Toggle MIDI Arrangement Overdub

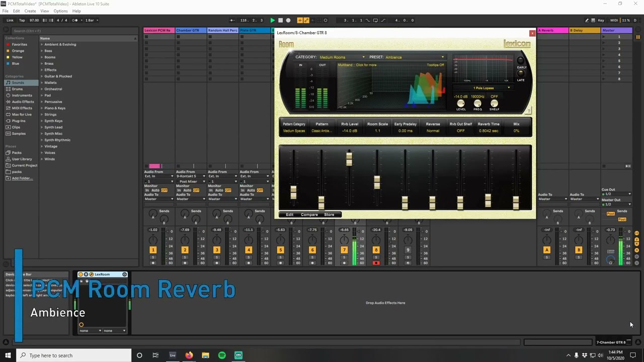point(300,20)
